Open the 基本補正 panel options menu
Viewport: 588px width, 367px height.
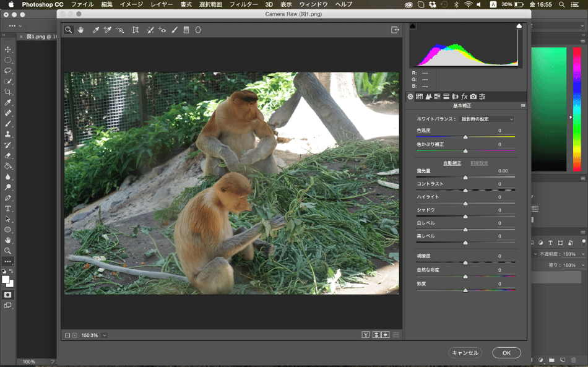coord(523,106)
